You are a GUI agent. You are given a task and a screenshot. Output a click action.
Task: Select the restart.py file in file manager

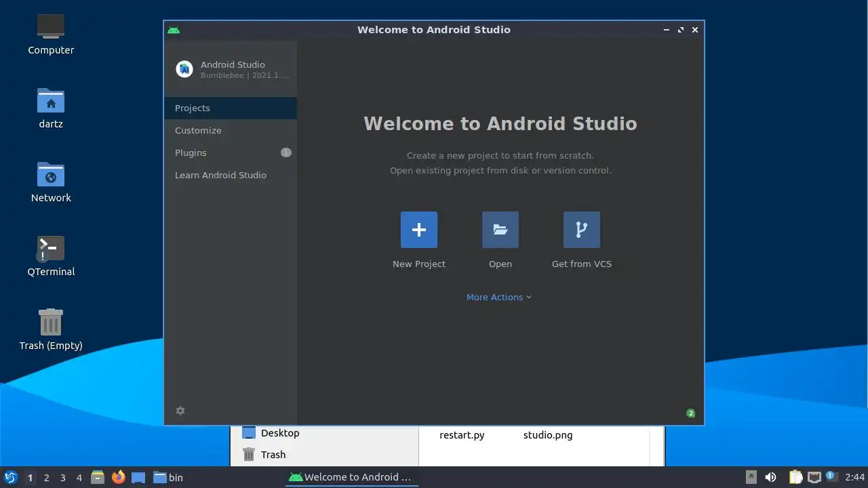click(462, 435)
